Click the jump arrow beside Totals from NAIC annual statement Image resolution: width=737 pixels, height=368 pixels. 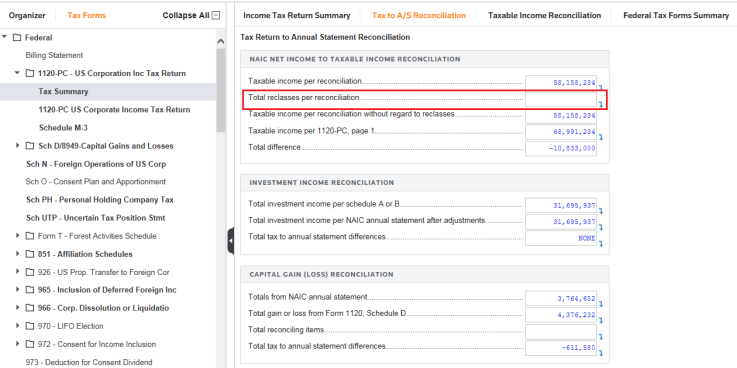[x=600, y=304]
